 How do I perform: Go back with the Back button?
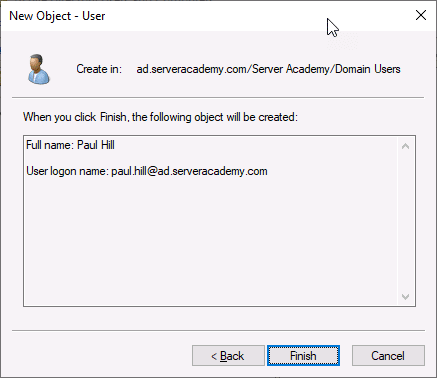pyautogui.click(x=228, y=355)
